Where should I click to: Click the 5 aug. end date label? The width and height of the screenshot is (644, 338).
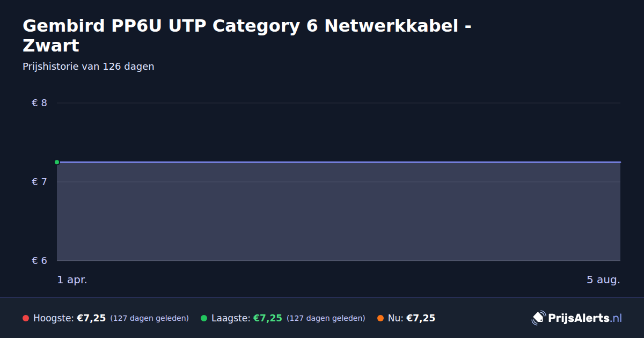click(603, 280)
